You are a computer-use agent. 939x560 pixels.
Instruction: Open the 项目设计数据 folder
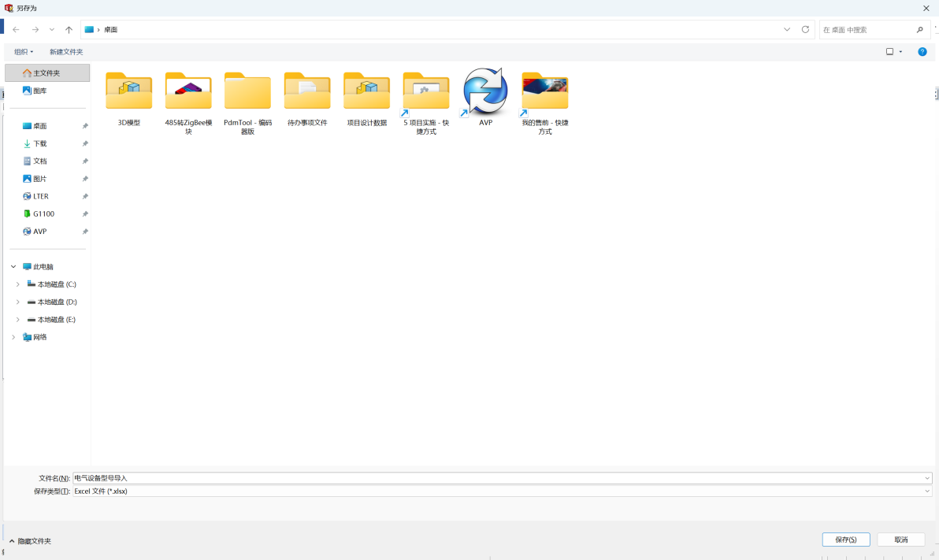366,91
